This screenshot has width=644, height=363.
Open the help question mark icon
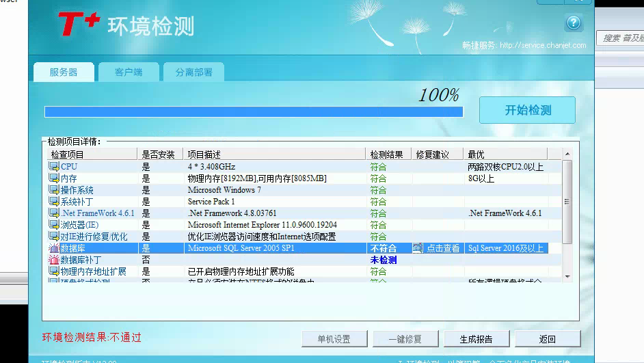click(574, 23)
